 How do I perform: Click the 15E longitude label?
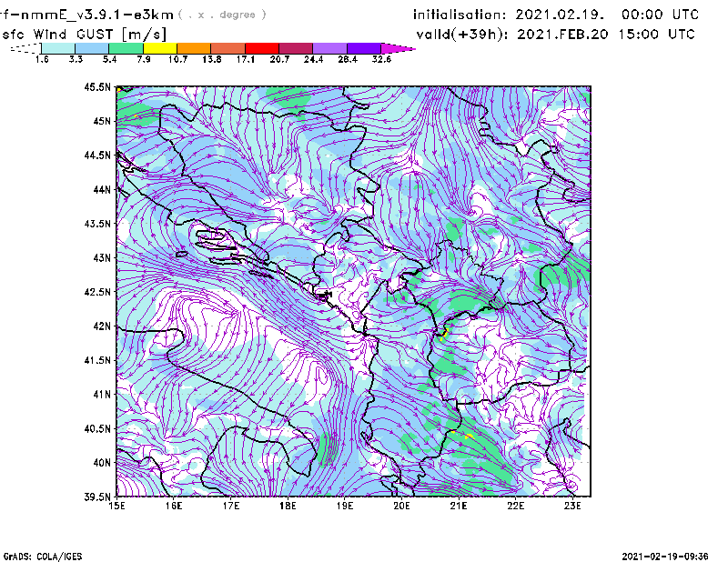(117, 506)
